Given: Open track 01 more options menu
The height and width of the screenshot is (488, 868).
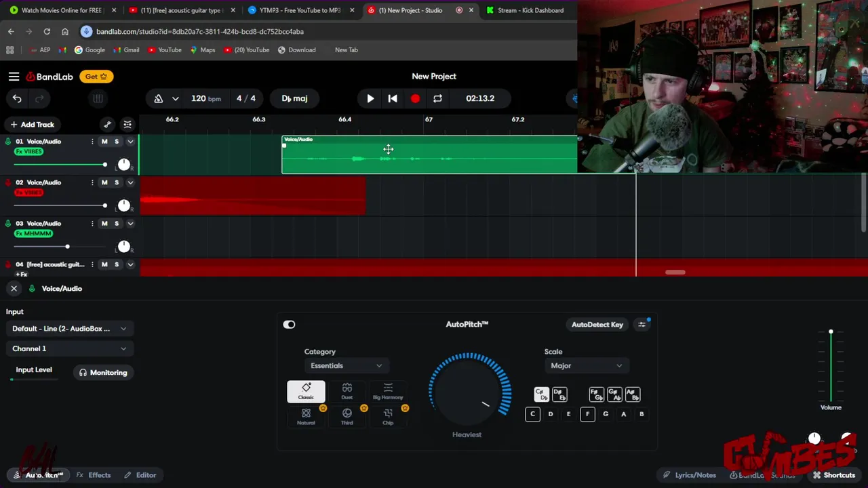Looking at the screenshot, I should pyautogui.click(x=92, y=142).
